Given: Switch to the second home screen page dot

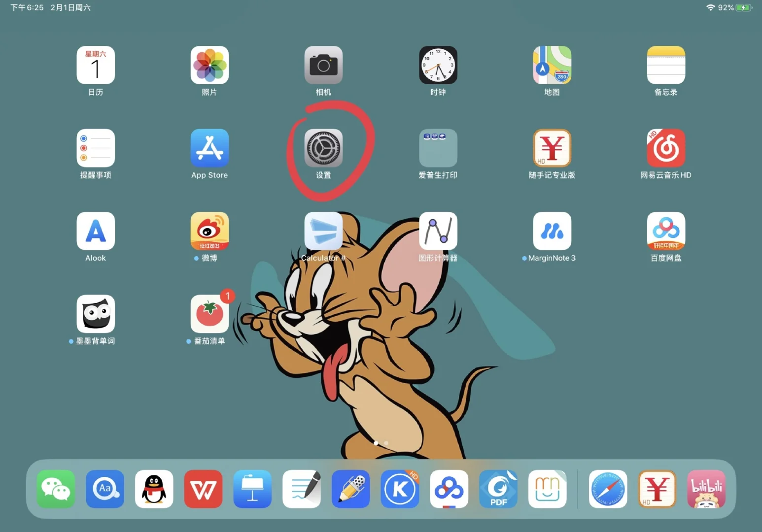Looking at the screenshot, I should click(386, 443).
